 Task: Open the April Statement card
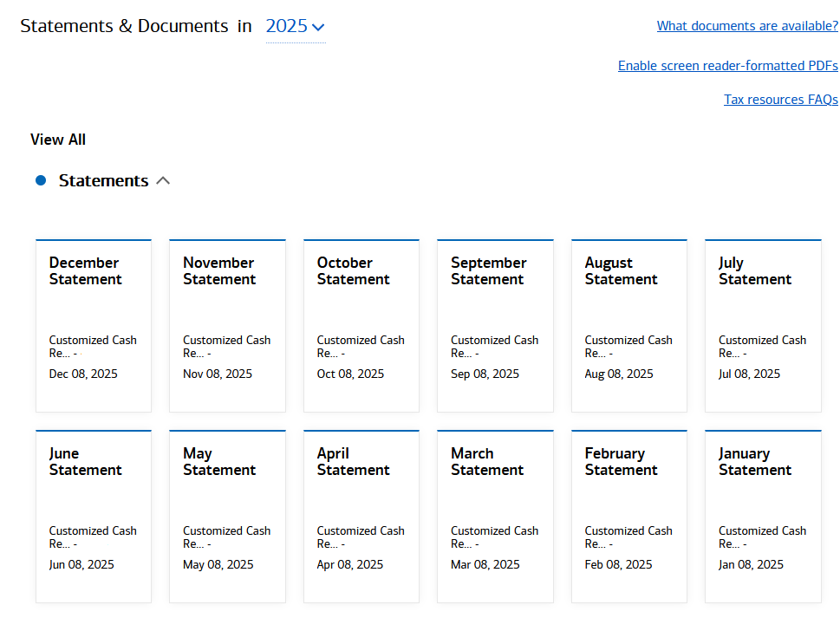pos(361,516)
